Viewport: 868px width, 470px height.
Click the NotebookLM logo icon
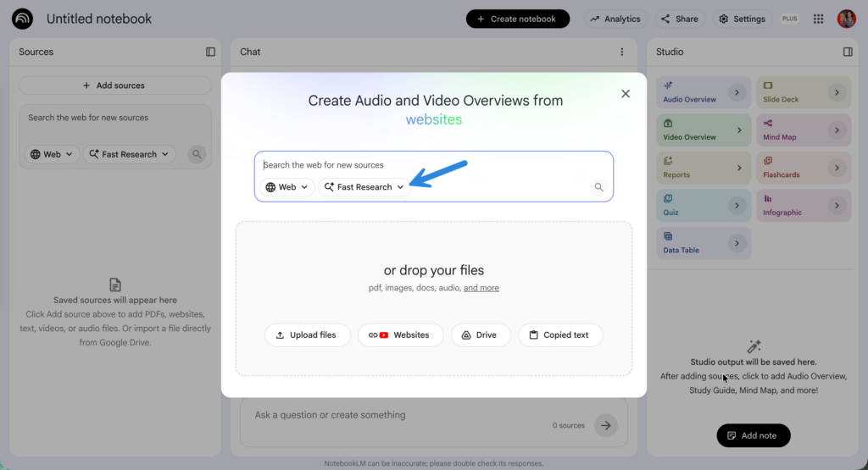22,19
